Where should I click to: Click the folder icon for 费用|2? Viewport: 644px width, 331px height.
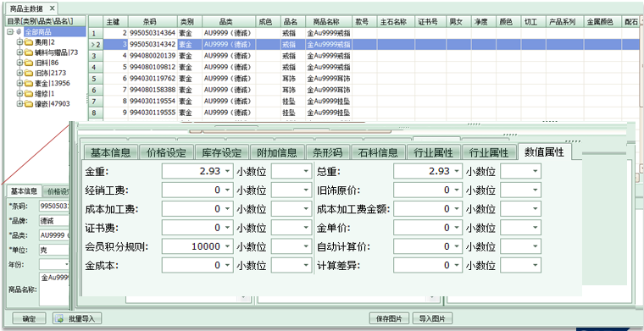[x=29, y=42]
